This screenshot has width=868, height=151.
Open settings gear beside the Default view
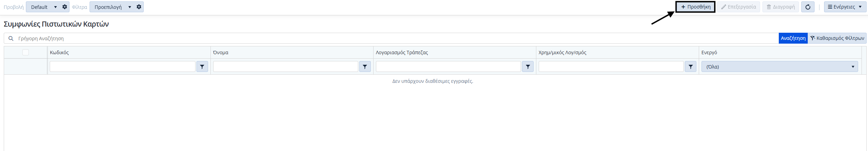(65, 7)
